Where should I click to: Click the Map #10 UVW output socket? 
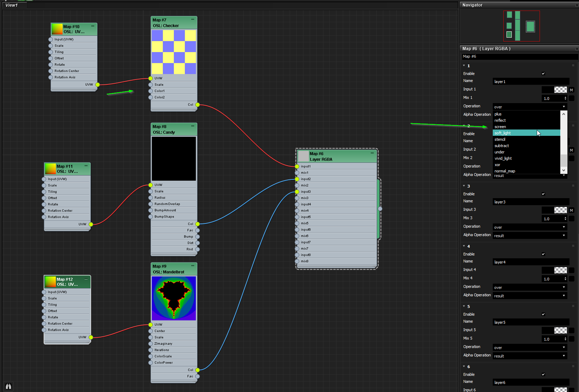[x=97, y=84]
